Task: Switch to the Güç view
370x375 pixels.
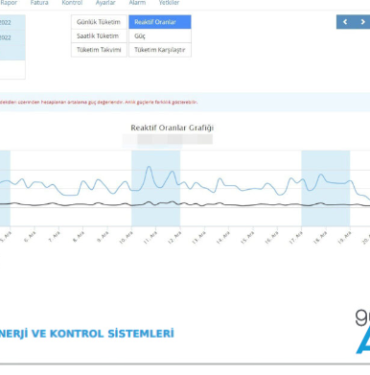Action: pyautogui.click(x=160, y=36)
